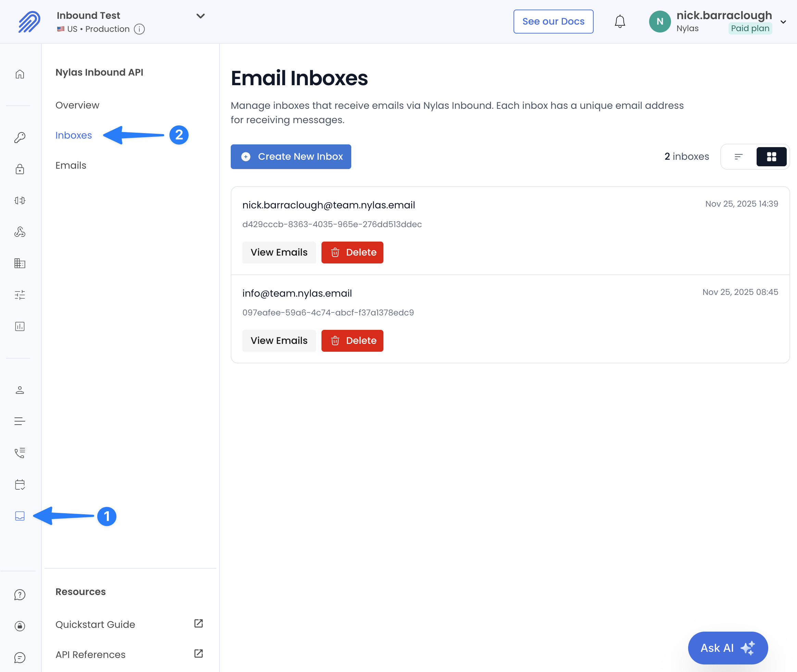This screenshot has height=672, width=797.
Task: Click the notifications bell icon
Action: pos(620,21)
